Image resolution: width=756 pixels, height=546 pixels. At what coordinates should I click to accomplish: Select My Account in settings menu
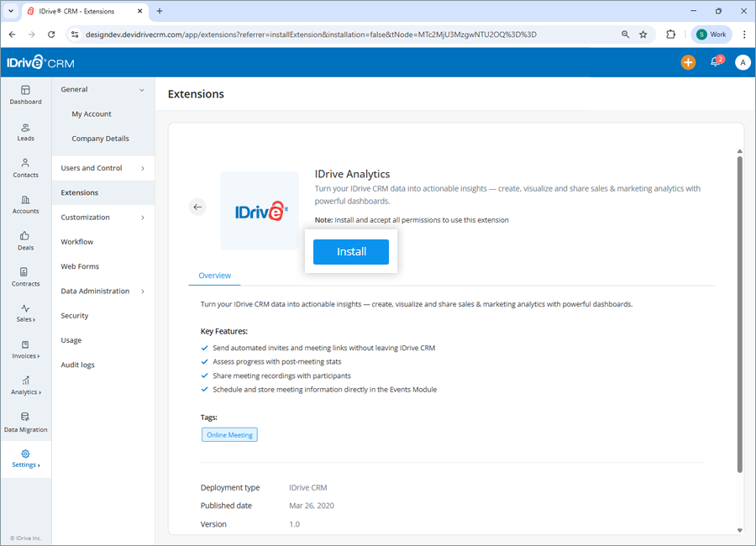92,113
